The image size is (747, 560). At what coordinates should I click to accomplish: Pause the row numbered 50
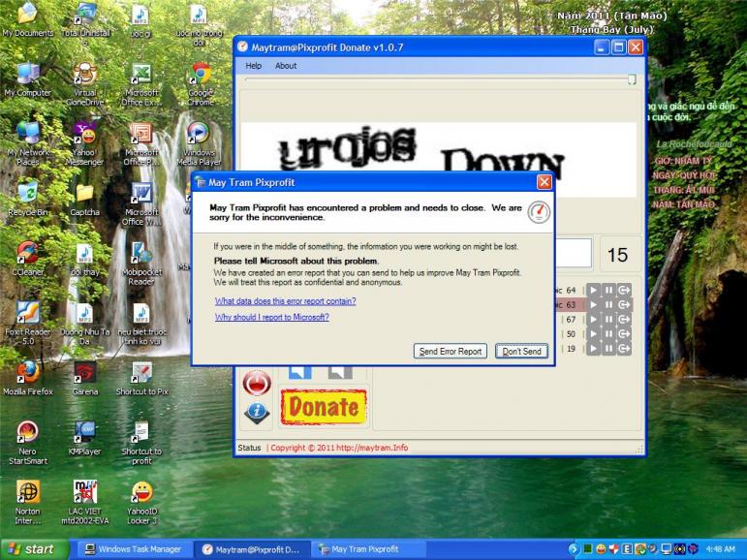[x=608, y=334]
